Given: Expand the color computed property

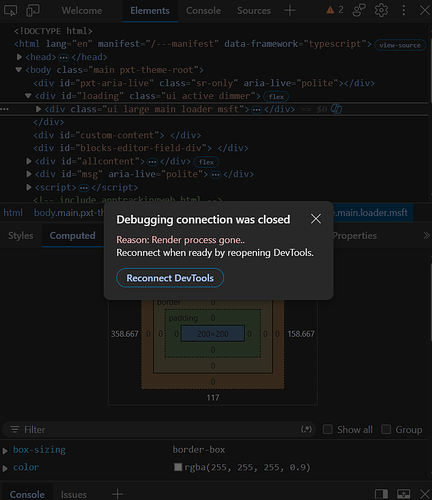Looking at the screenshot, I should [5, 468].
